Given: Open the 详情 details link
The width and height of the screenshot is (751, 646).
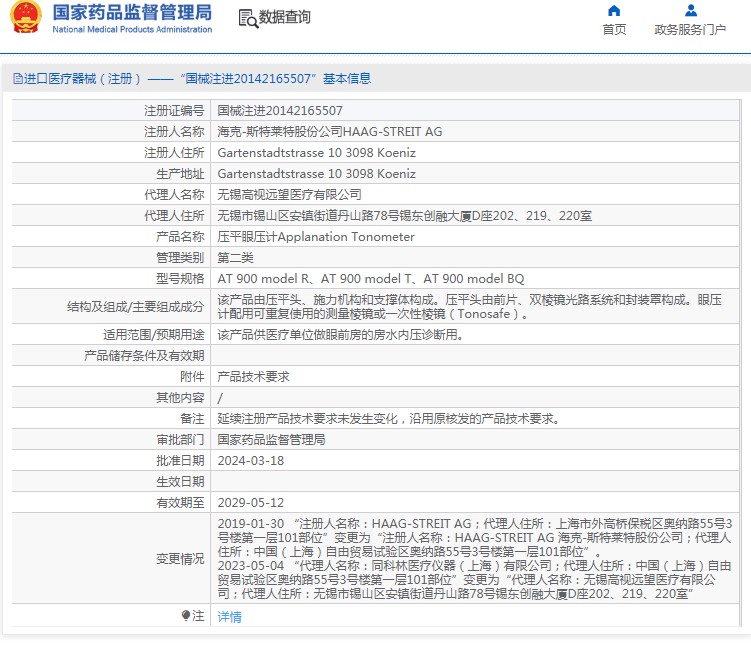Looking at the screenshot, I should (x=229, y=616).
